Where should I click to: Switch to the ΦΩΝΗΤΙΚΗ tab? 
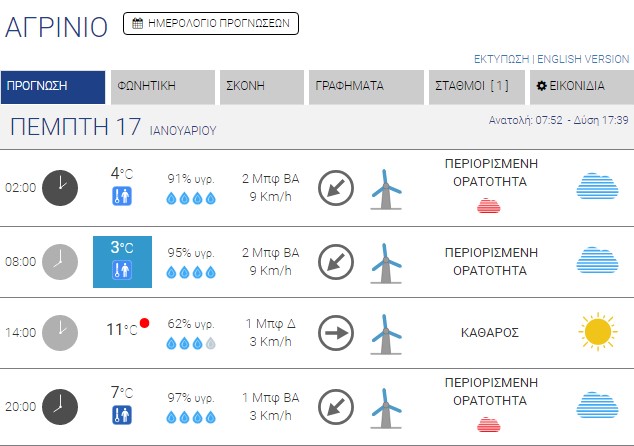point(163,87)
